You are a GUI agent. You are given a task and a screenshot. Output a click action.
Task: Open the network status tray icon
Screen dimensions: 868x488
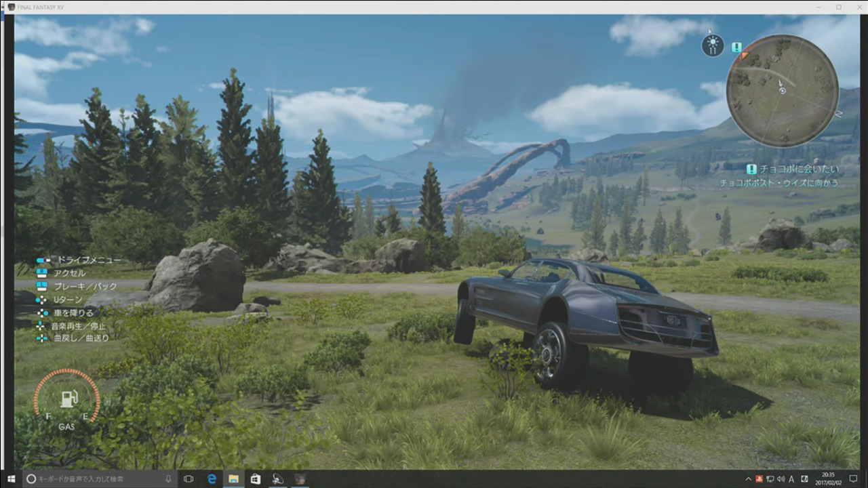pyautogui.click(x=770, y=479)
